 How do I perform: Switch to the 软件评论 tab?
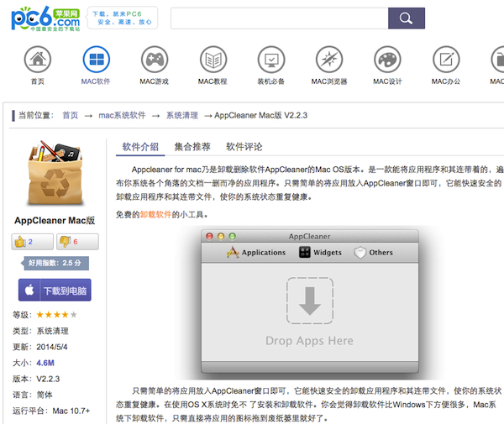[x=244, y=147]
